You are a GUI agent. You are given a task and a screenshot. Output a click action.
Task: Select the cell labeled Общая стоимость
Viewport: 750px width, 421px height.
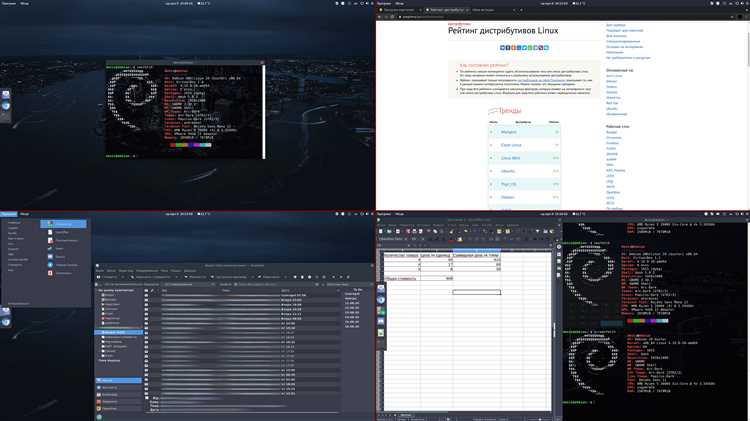pyautogui.click(x=402, y=278)
